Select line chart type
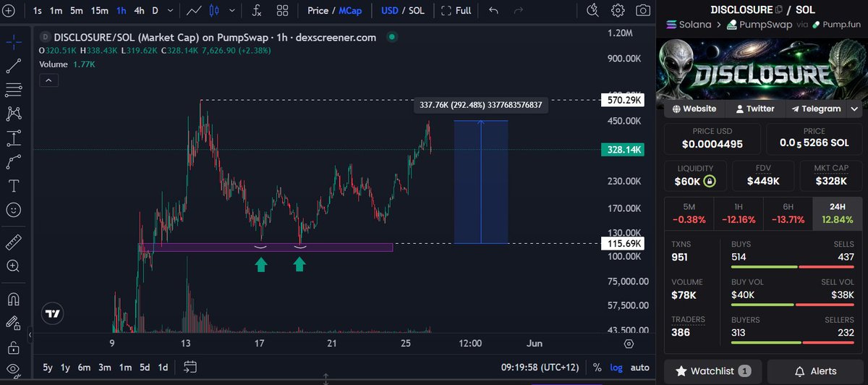This screenshot has height=385, width=868. tap(194, 10)
